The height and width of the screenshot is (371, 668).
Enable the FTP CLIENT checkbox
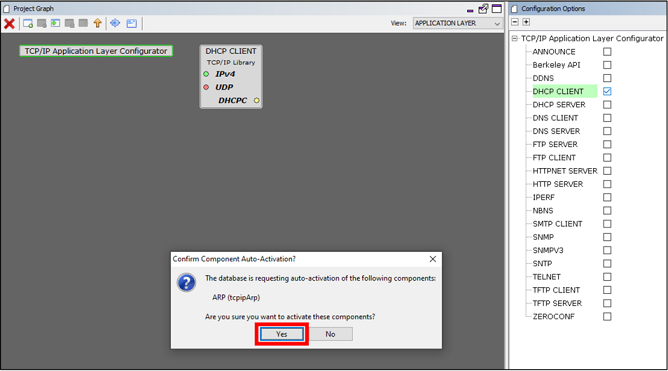[607, 158]
